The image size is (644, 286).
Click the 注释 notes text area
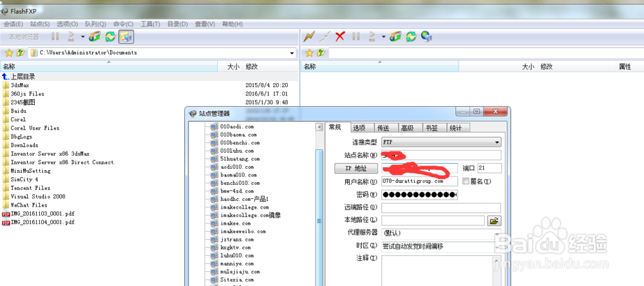[x=438, y=271]
